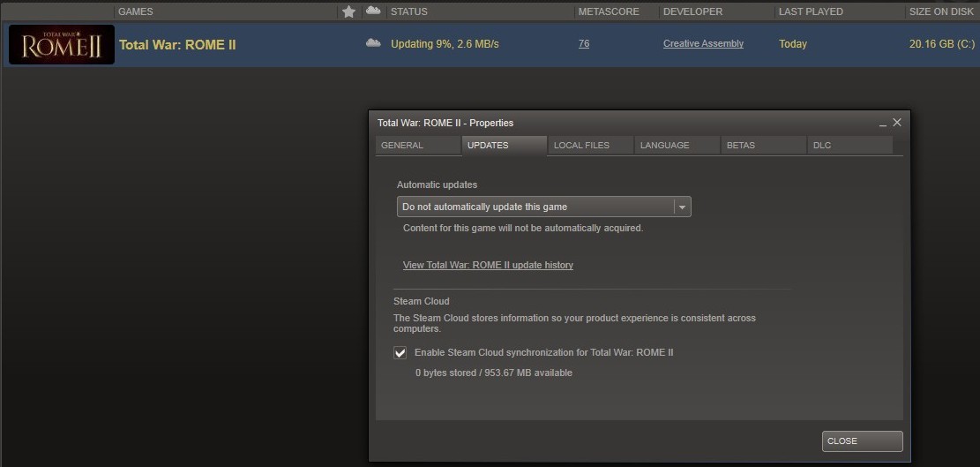Screen dimensions: 980x467
Task: Close the Properties dialog with the X icon
Action: pos(897,123)
